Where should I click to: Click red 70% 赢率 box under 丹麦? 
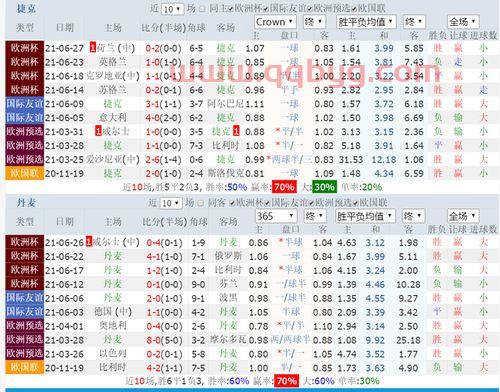point(286,381)
